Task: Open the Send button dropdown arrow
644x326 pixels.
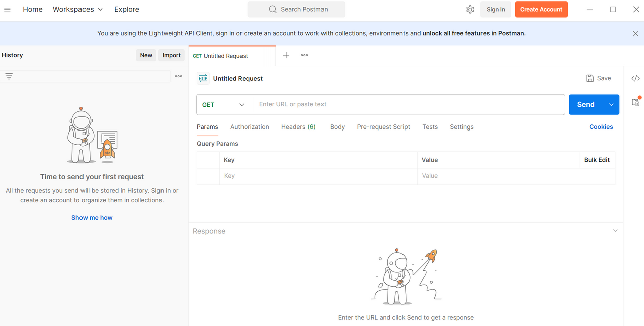Action: tap(611, 105)
